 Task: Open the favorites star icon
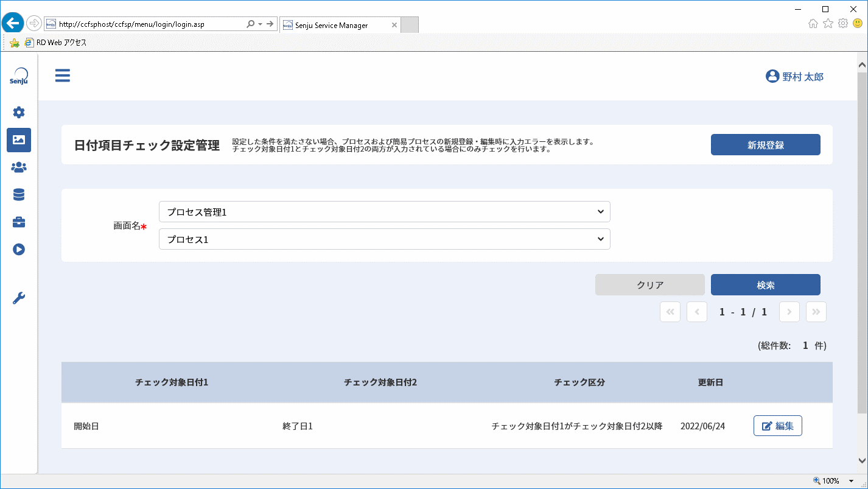coord(828,24)
